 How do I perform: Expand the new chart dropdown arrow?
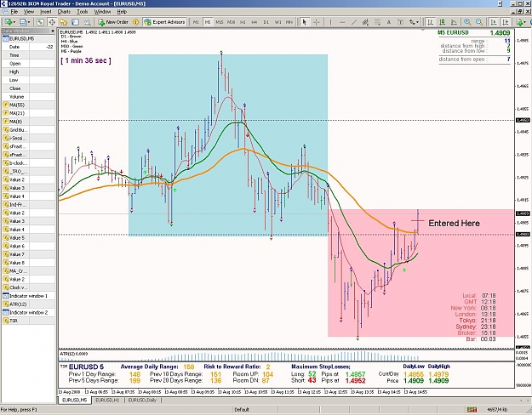click(14, 22)
